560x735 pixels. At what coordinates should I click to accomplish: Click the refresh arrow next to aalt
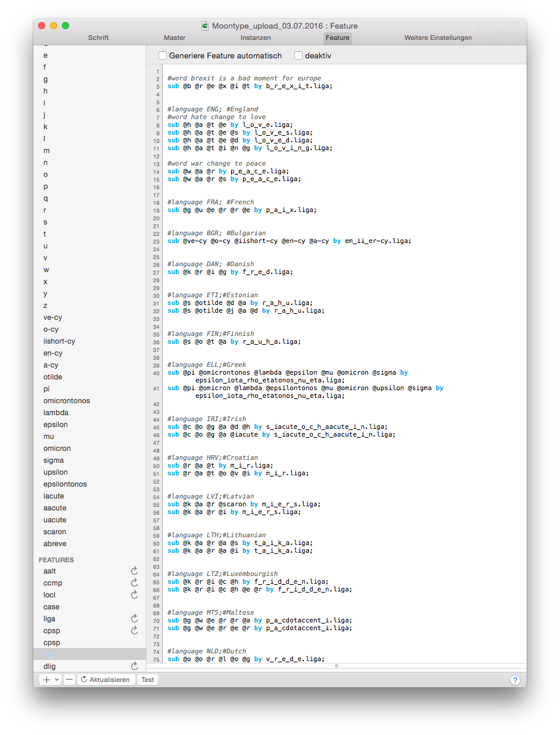click(x=135, y=571)
